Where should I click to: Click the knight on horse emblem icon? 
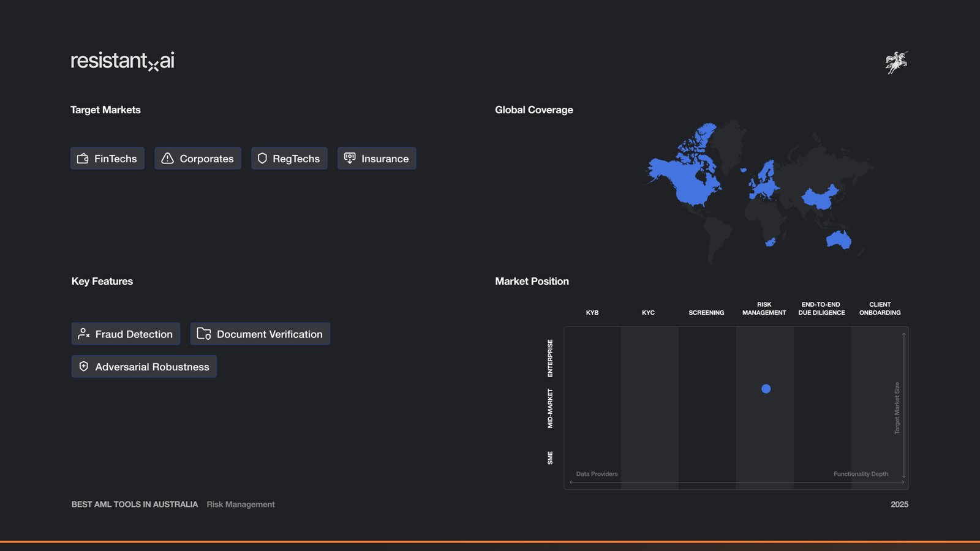coord(897,62)
